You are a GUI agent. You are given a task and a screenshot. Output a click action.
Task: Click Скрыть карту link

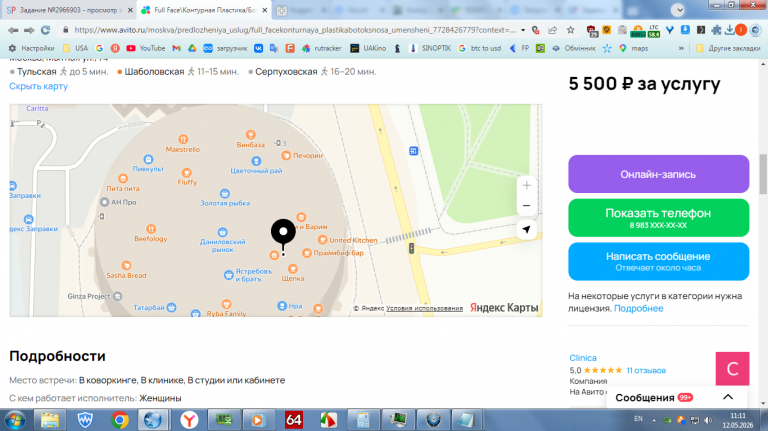(x=38, y=86)
